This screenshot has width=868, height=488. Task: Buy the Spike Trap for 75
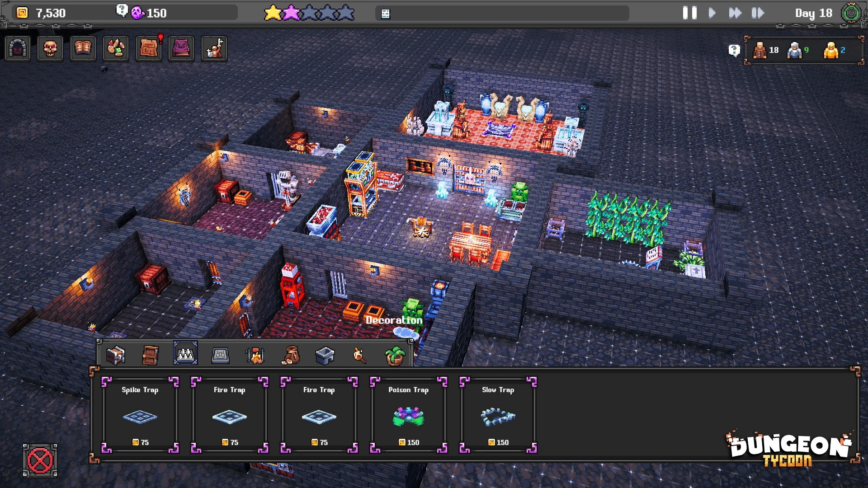click(x=140, y=415)
